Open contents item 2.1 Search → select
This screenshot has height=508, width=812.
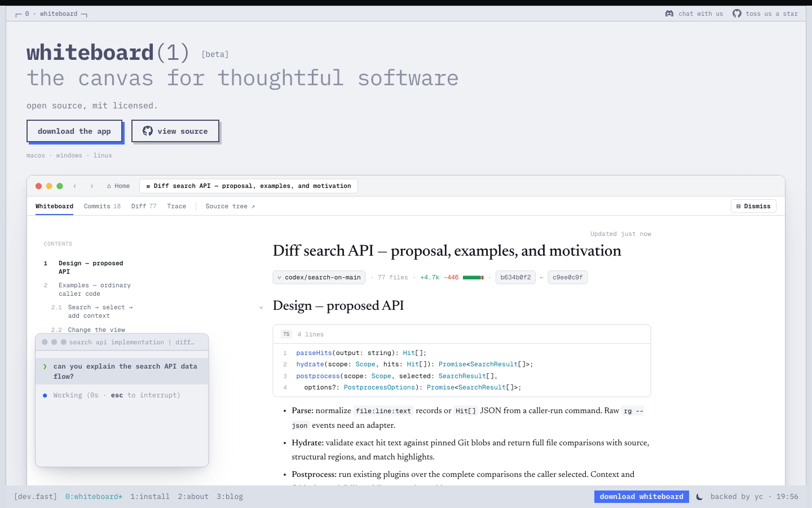coord(100,312)
